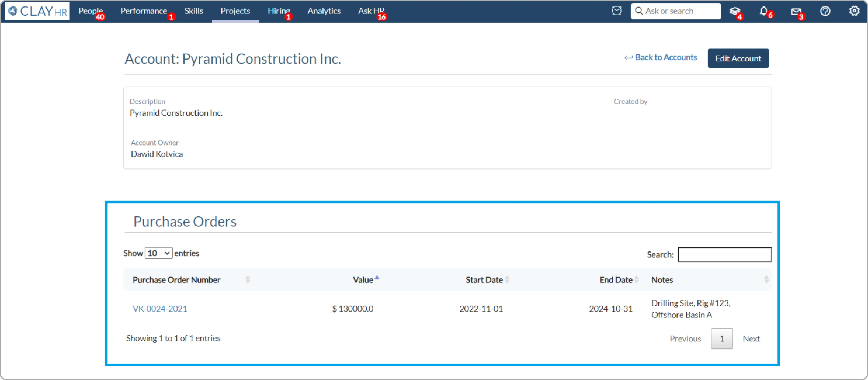
Task: Open the People menu
Action: click(x=90, y=11)
